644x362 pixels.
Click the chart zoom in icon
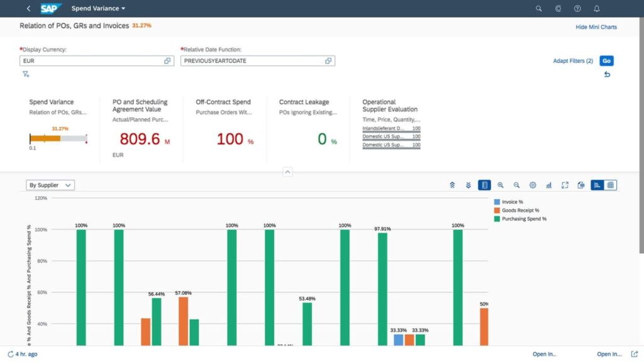point(501,185)
